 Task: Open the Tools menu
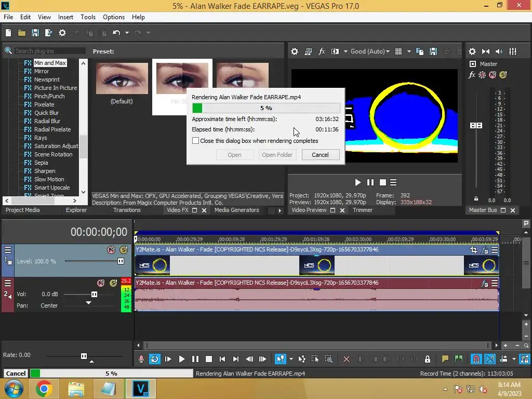88,17
